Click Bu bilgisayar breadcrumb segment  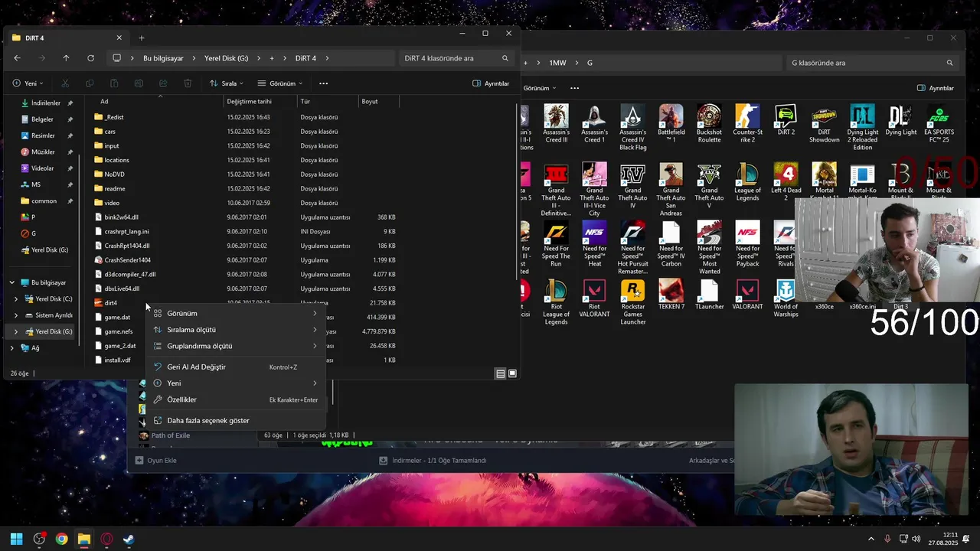tap(163, 58)
